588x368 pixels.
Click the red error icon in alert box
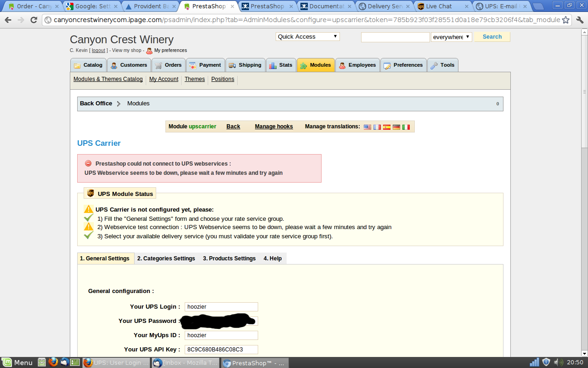point(88,163)
